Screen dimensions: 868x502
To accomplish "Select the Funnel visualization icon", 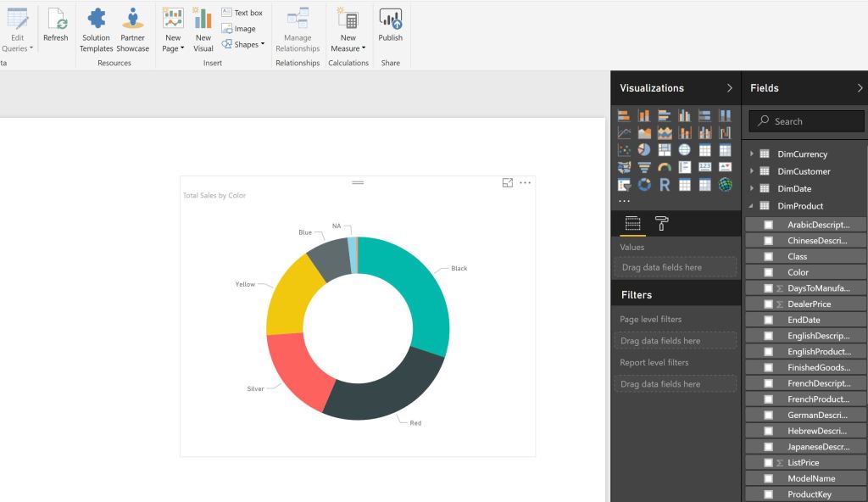I will pyautogui.click(x=644, y=166).
